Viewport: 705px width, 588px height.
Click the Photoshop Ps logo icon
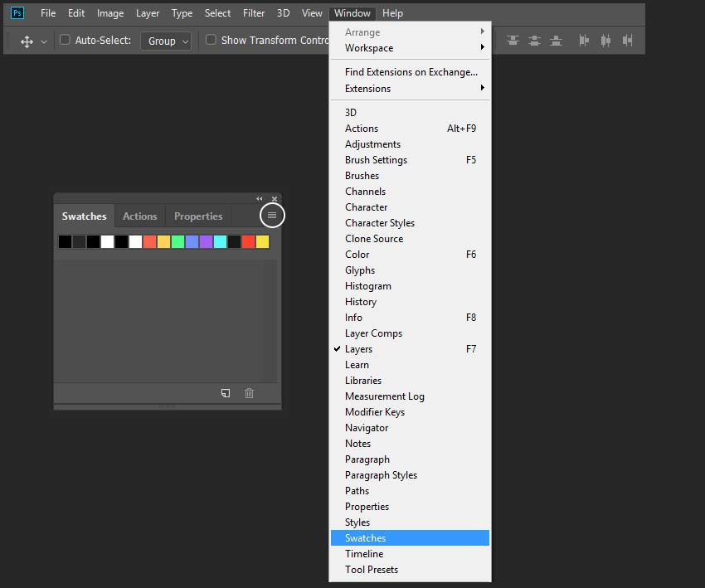click(17, 12)
